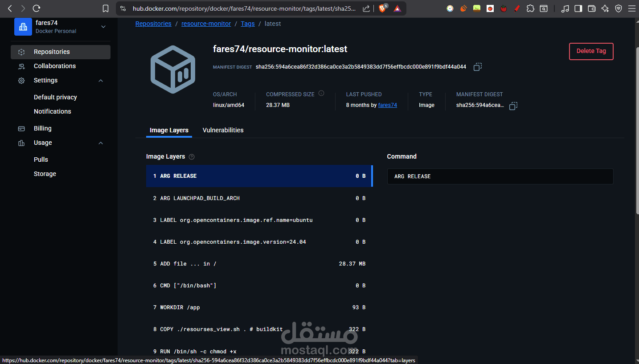Click the browser address bar URL

coord(244,8)
